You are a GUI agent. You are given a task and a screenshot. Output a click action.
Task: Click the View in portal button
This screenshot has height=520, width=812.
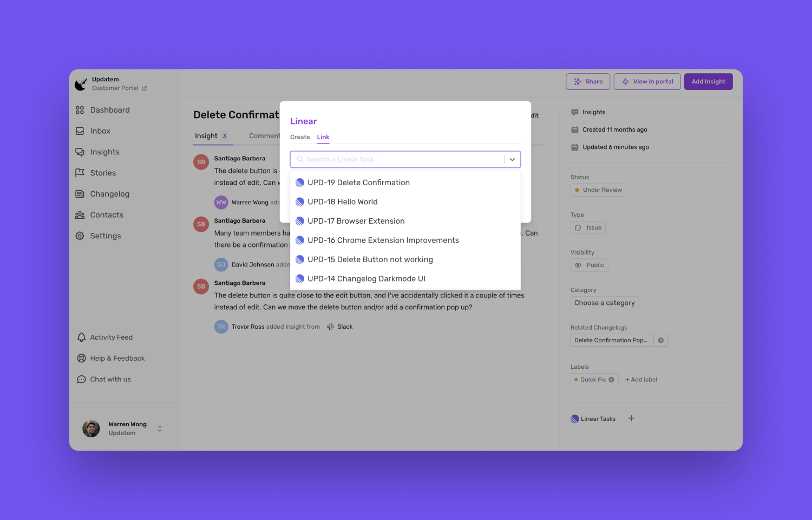[647, 82]
